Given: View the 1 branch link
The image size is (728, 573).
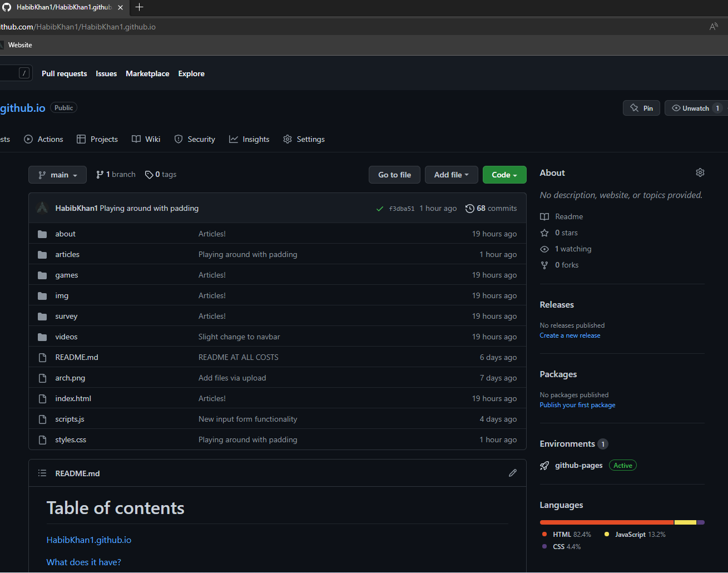Looking at the screenshot, I should (x=116, y=175).
